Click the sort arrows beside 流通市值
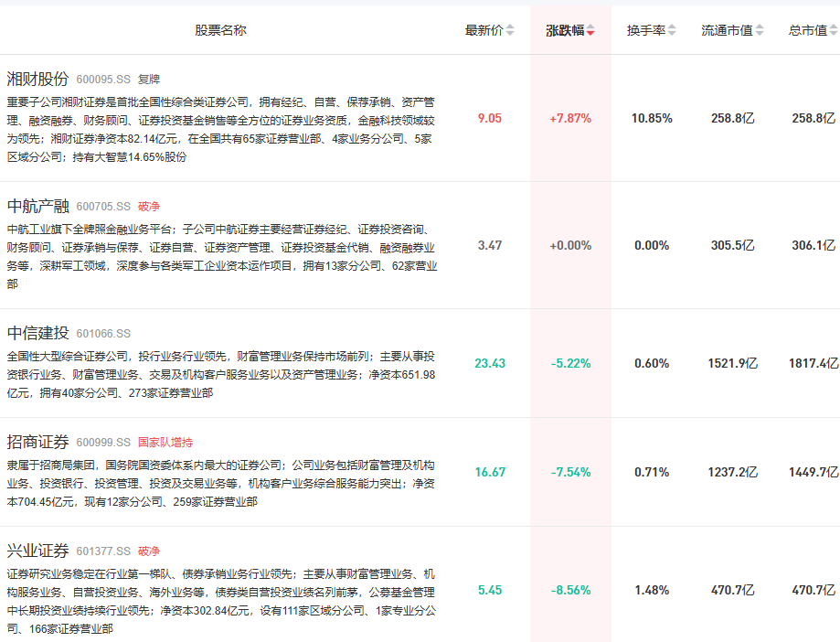Viewport: 840px width, 642px height. pos(760,30)
